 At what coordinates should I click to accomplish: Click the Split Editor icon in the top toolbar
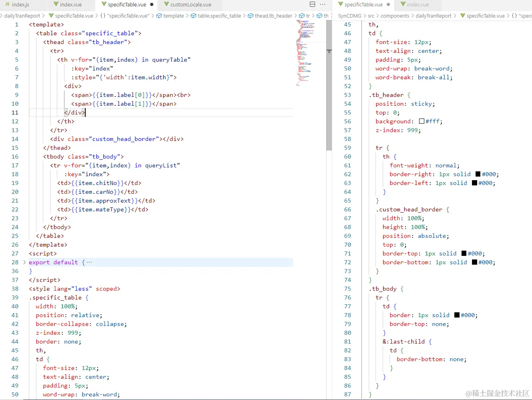tap(312, 4)
